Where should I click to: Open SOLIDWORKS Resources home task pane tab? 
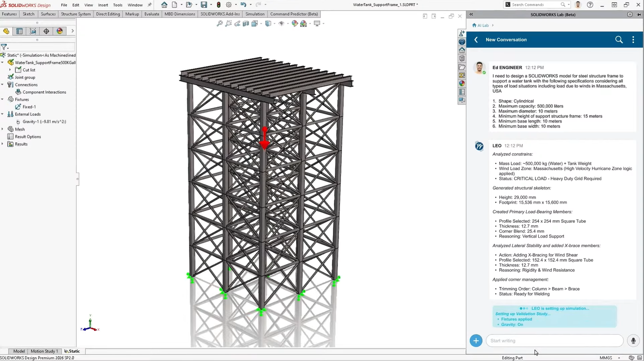click(462, 50)
